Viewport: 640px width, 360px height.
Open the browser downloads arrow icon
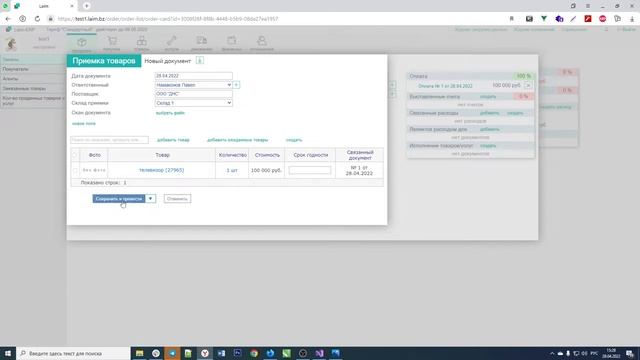(632, 19)
